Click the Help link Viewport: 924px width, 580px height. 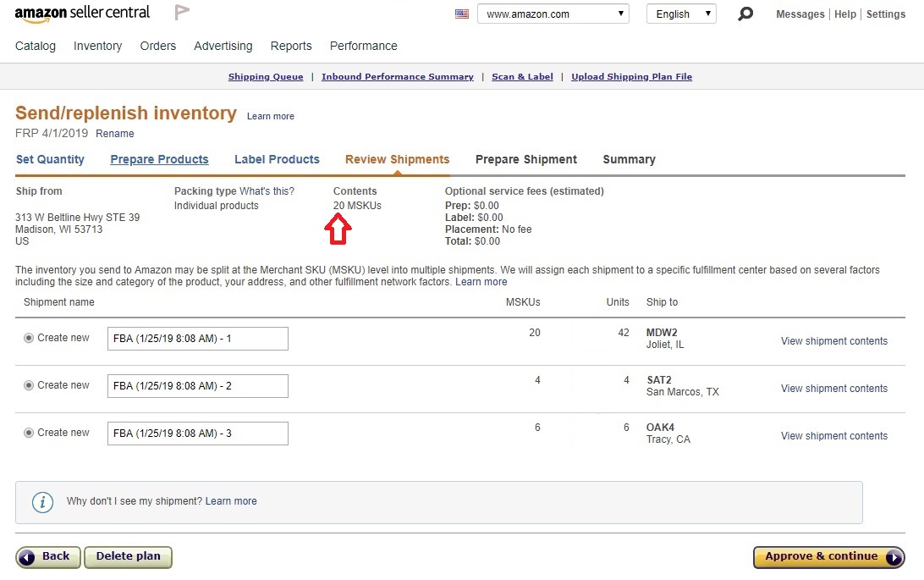[845, 14]
